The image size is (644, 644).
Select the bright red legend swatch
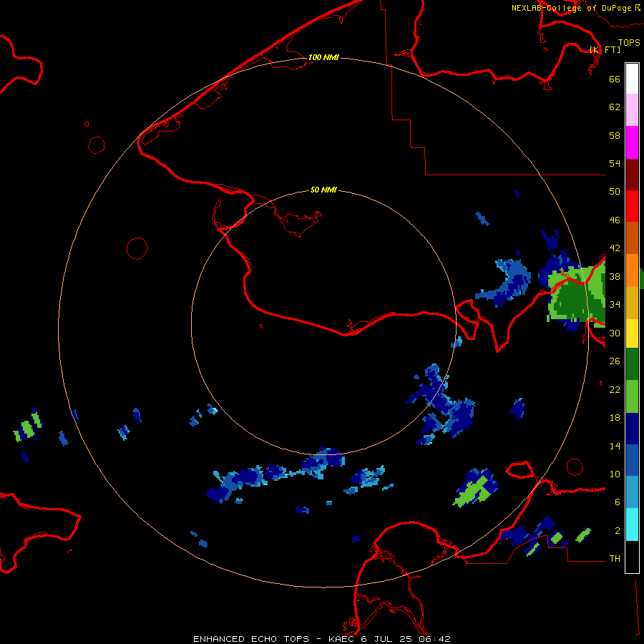[632, 206]
